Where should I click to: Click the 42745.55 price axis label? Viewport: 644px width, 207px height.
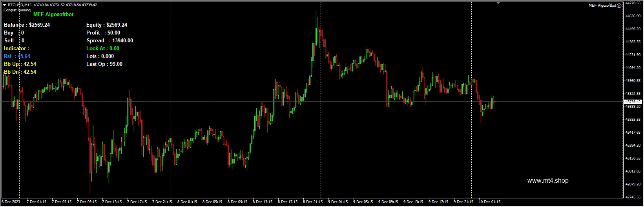click(x=633, y=197)
